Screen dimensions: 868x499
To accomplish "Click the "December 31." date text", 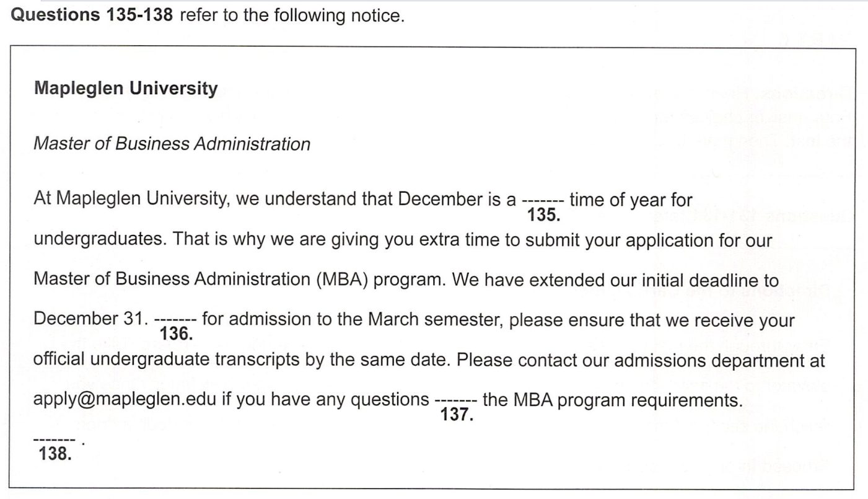I will pyautogui.click(x=91, y=319).
